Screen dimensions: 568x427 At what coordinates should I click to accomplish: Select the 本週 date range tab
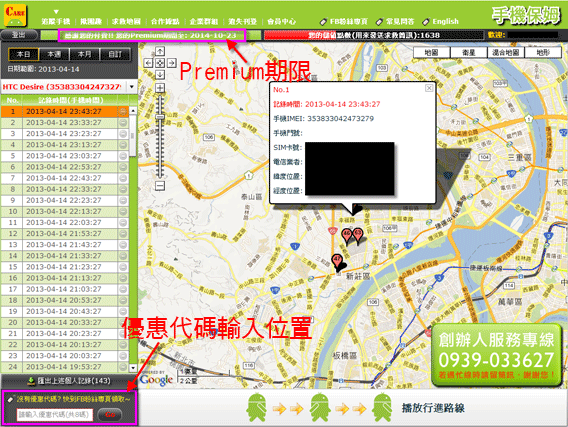[x=54, y=54]
